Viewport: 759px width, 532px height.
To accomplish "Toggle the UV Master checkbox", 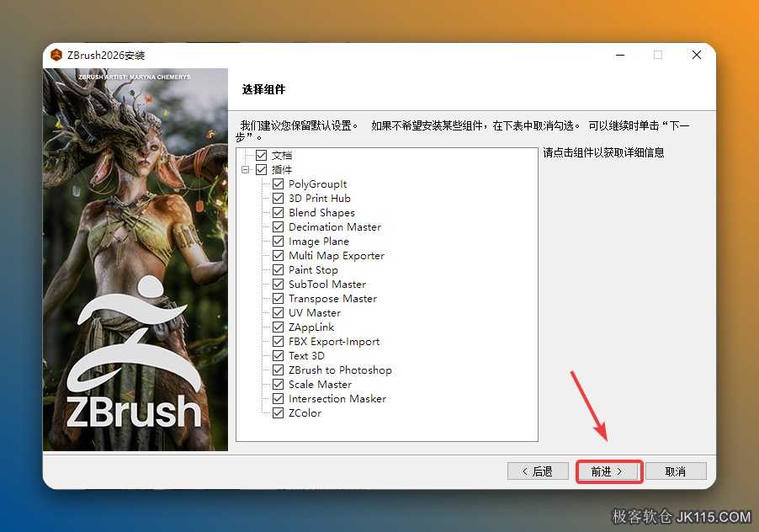I will [278, 312].
